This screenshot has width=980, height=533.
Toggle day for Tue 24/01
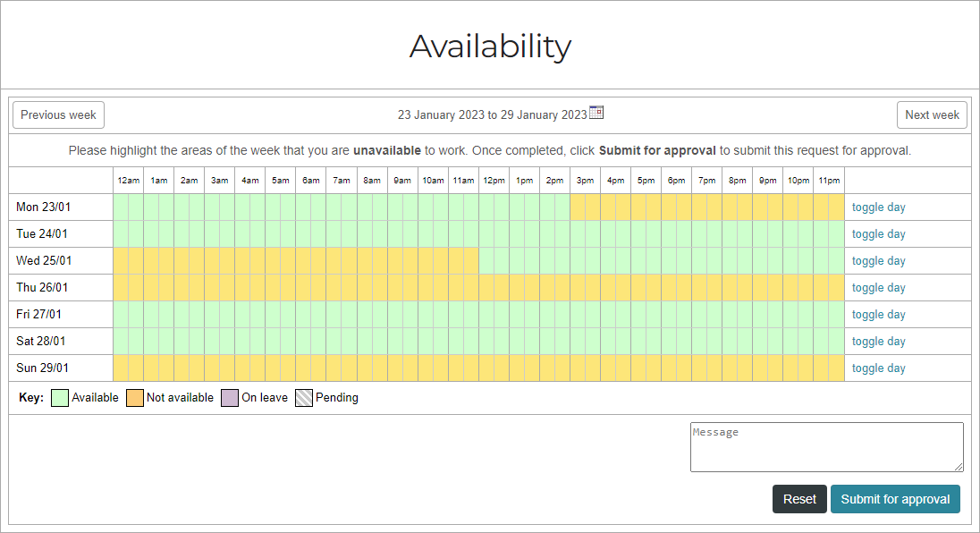[878, 233]
